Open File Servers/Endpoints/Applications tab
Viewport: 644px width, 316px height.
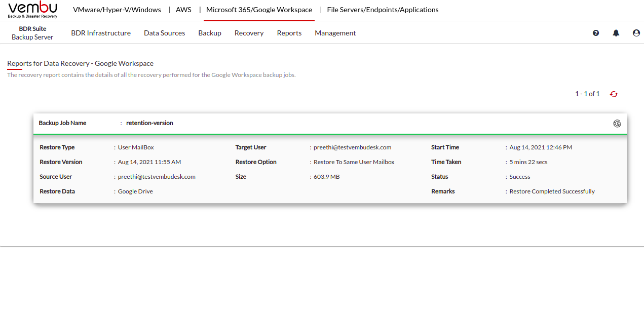tap(383, 10)
